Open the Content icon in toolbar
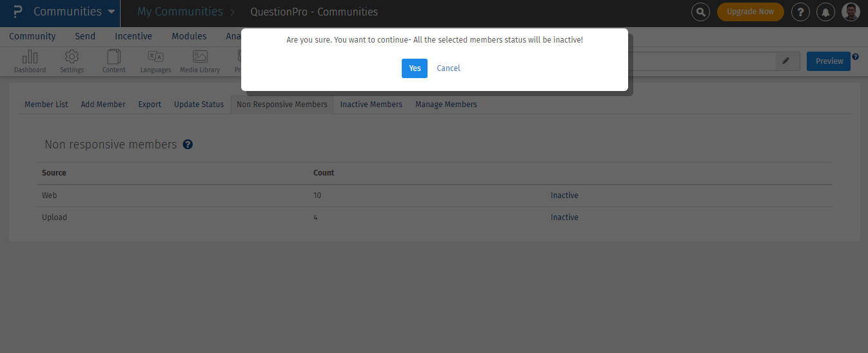Viewport: 868px width, 353px height. pyautogui.click(x=113, y=61)
